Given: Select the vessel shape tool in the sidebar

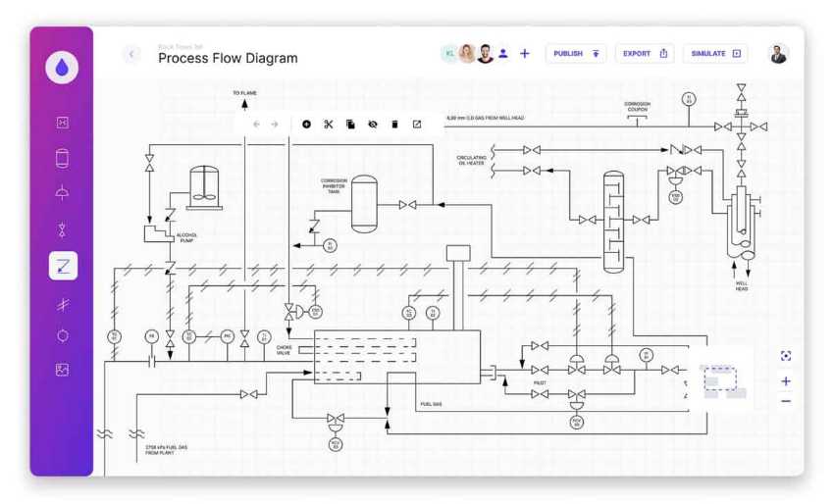Looking at the screenshot, I should [63, 158].
